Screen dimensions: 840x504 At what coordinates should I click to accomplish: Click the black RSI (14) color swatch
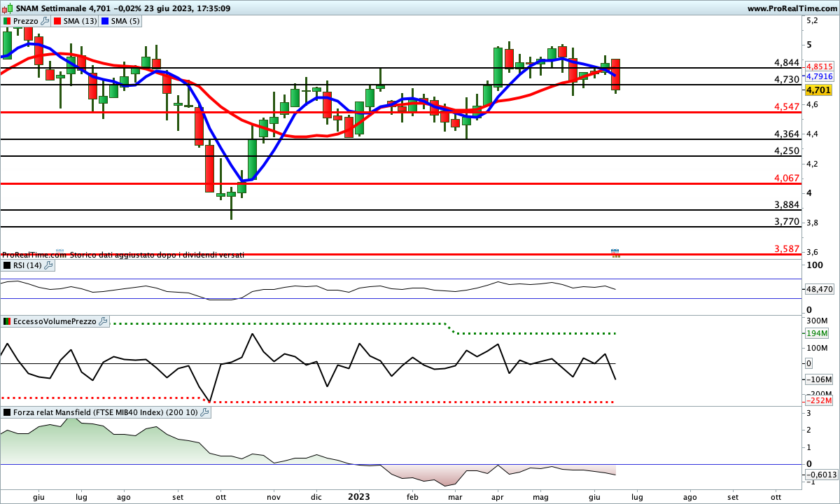pos(7,265)
